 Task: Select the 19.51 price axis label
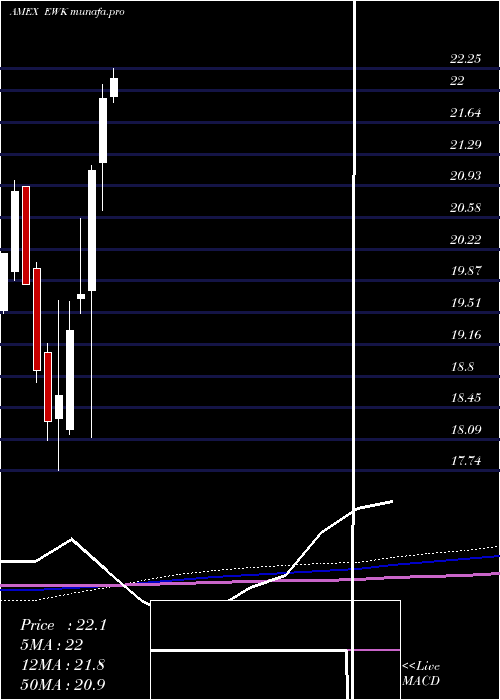(466, 303)
